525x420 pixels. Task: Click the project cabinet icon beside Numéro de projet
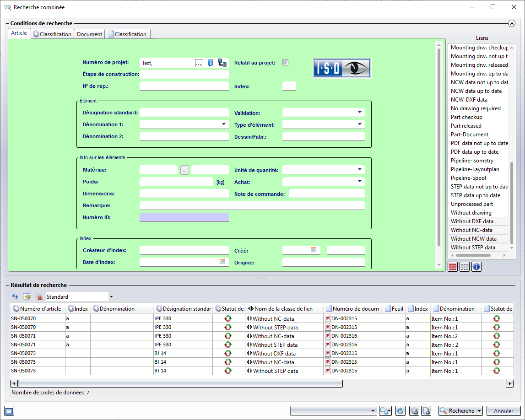[211, 63]
